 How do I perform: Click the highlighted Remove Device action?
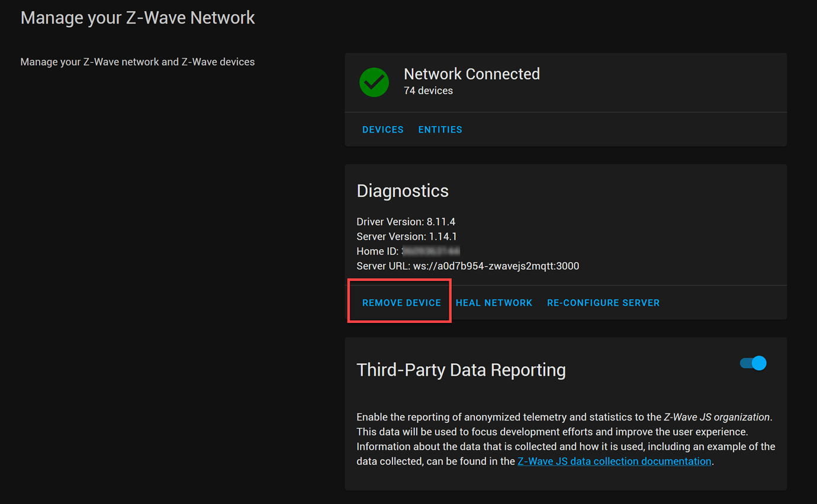point(401,302)
